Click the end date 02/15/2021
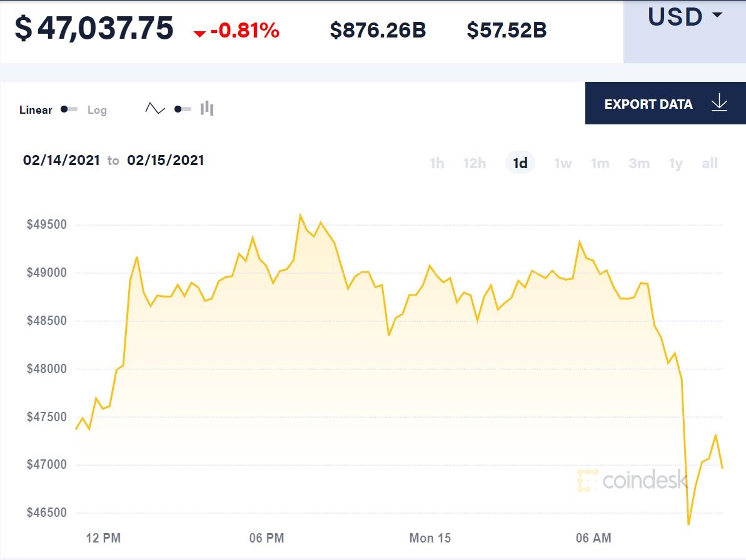746x560 pixels. (166, 160)
